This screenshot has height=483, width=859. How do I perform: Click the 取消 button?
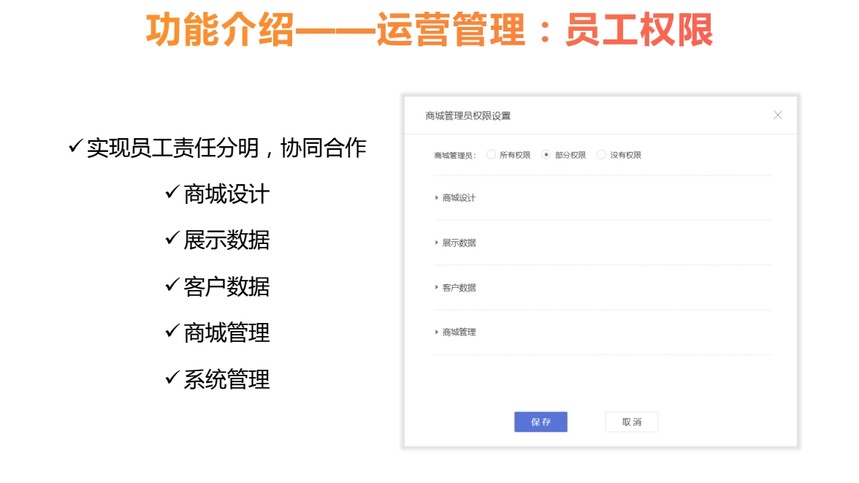(631, 422)
